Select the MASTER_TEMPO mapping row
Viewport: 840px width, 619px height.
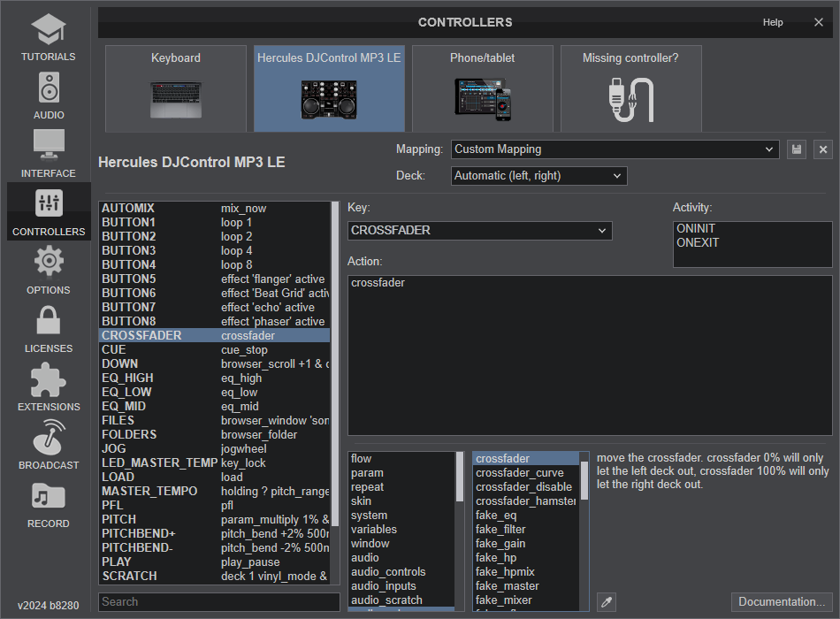[x=215, y=492]
